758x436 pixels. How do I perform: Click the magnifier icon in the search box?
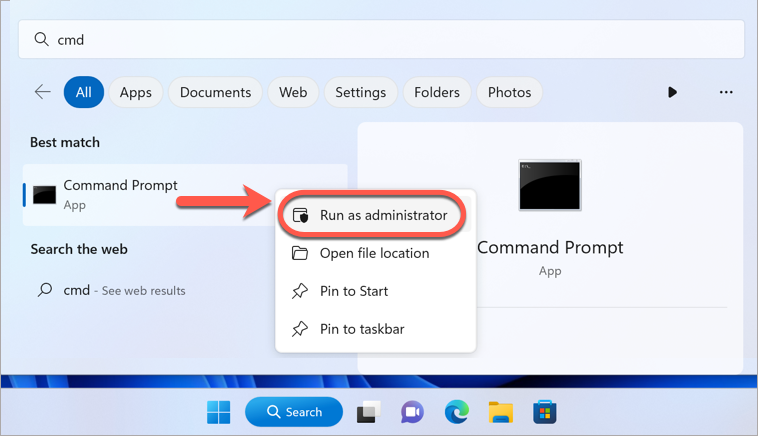[42, 39]
